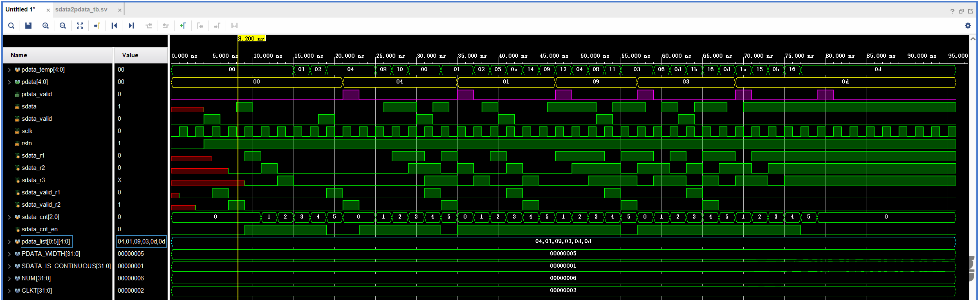Go to the next transition
The width and height of the screenshot is (980, 300).
click(x=166, y=26)
